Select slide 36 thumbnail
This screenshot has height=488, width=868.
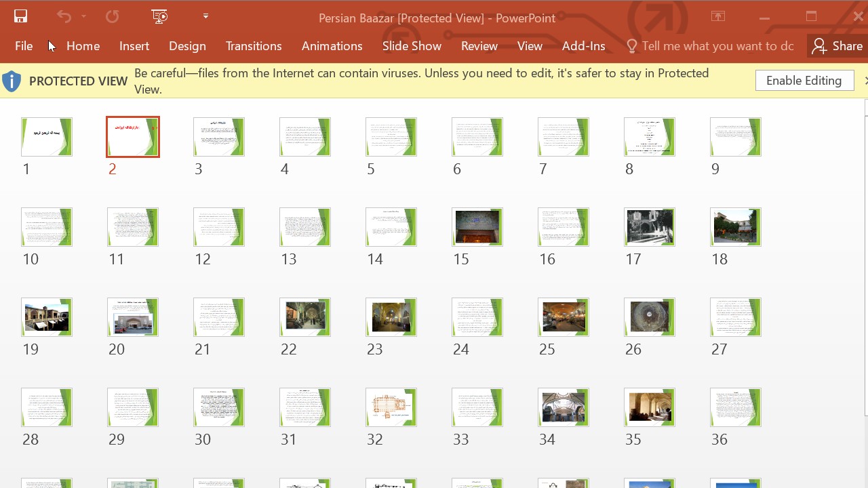(736, 407)
